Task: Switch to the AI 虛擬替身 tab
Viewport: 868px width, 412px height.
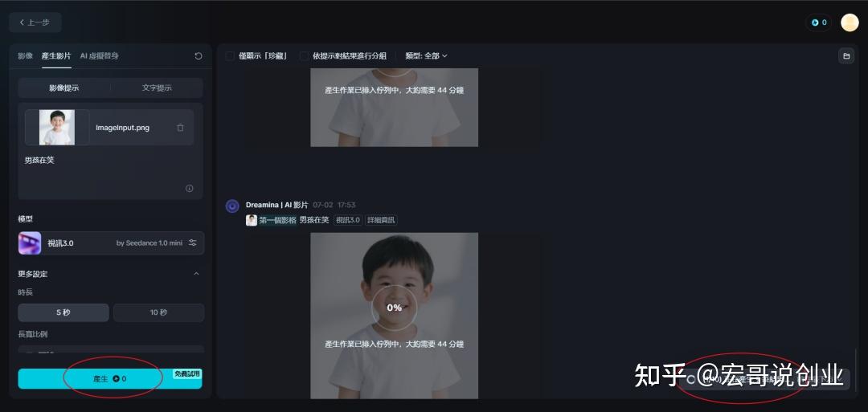Action: (99, 56)
